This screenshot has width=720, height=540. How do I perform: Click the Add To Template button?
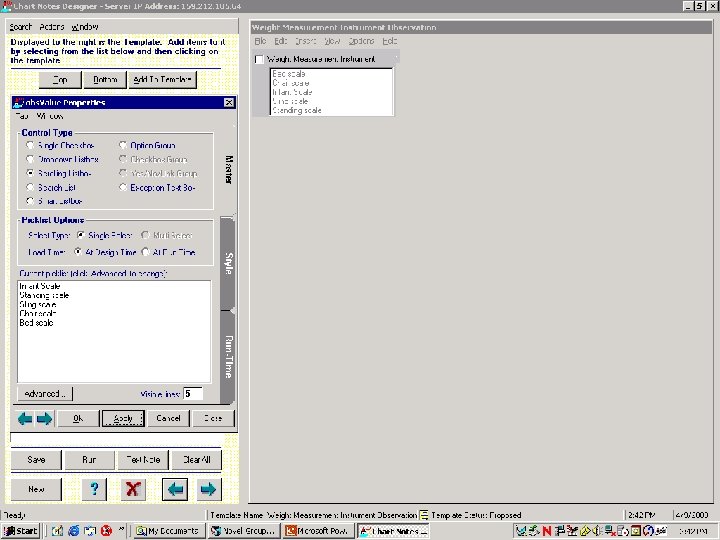point(162,79)
